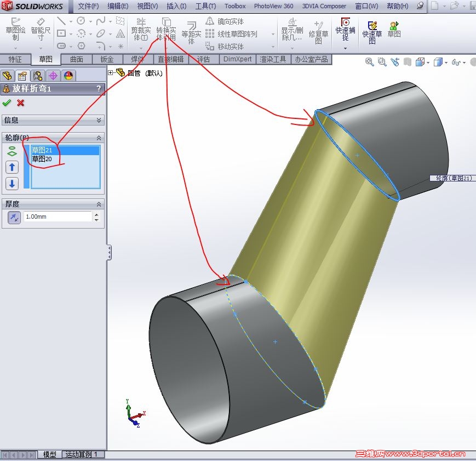Open the PropertyManager tab
The height and width of the screenshot is (461, 476).
click(22, 75)
